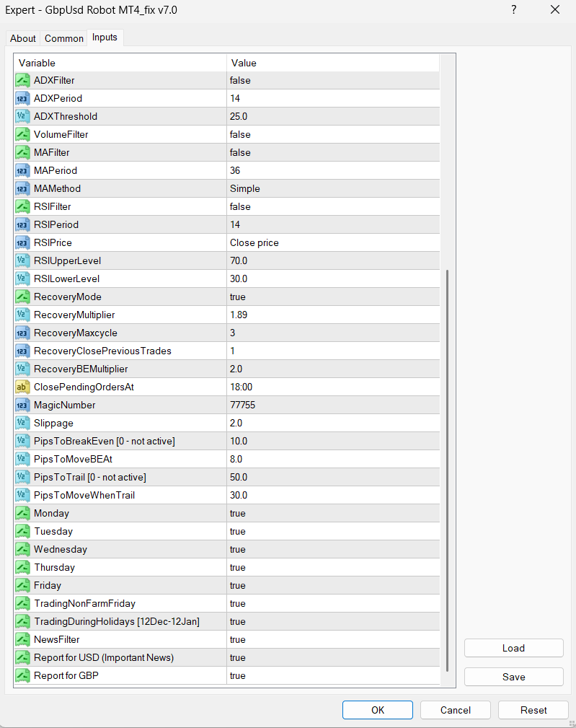
Task: Click the string 'ab' icon beside ClosePendingOrdersAt
Action: click(x=22, y=387)
